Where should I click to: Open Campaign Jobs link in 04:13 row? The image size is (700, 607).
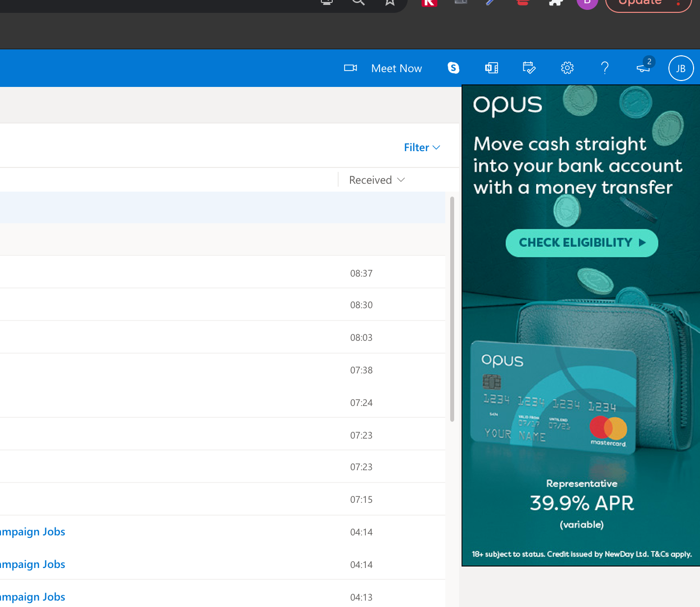(33, 597)
